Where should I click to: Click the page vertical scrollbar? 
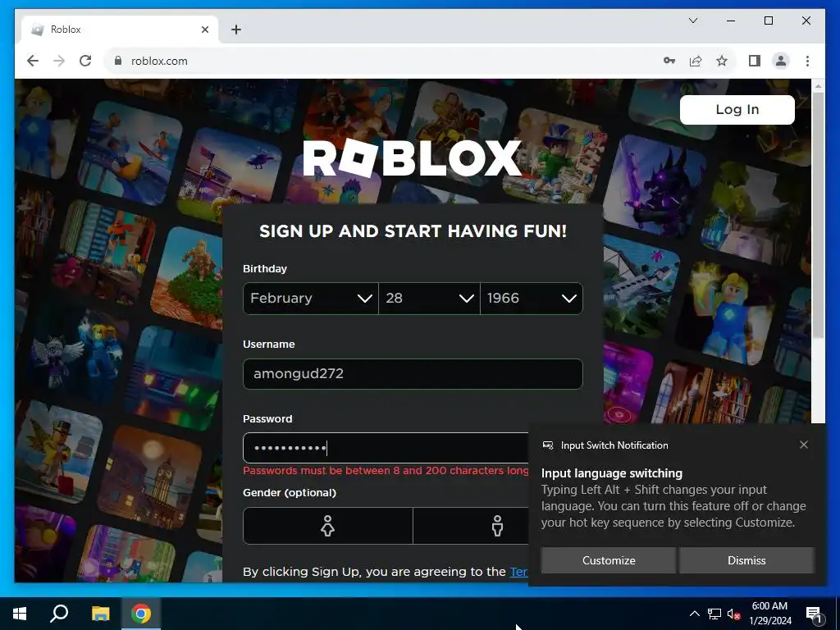click(x=818, y=214)
